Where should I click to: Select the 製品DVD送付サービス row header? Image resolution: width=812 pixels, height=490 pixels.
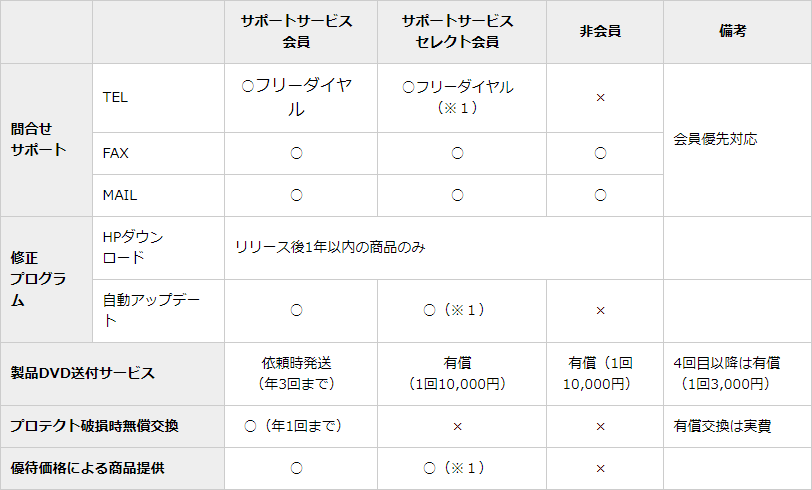pyautogui.click(x=82, y=373)
